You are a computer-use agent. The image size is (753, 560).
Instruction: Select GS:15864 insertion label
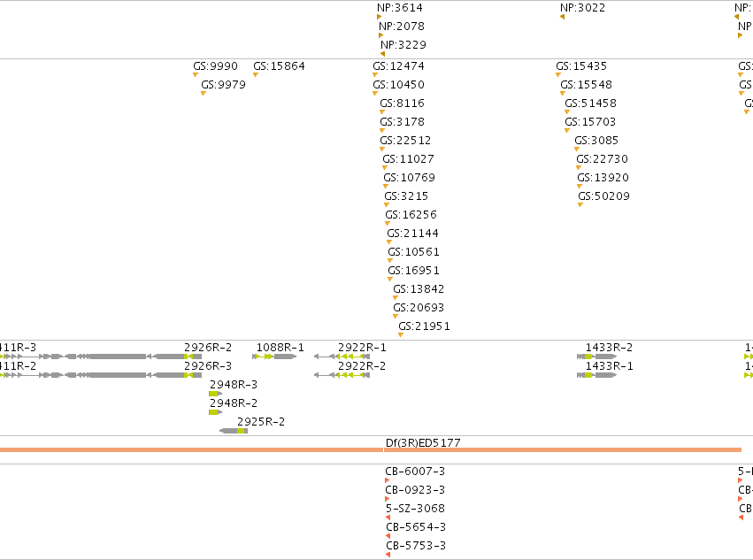pyautogui.click(x=279, y=66)
